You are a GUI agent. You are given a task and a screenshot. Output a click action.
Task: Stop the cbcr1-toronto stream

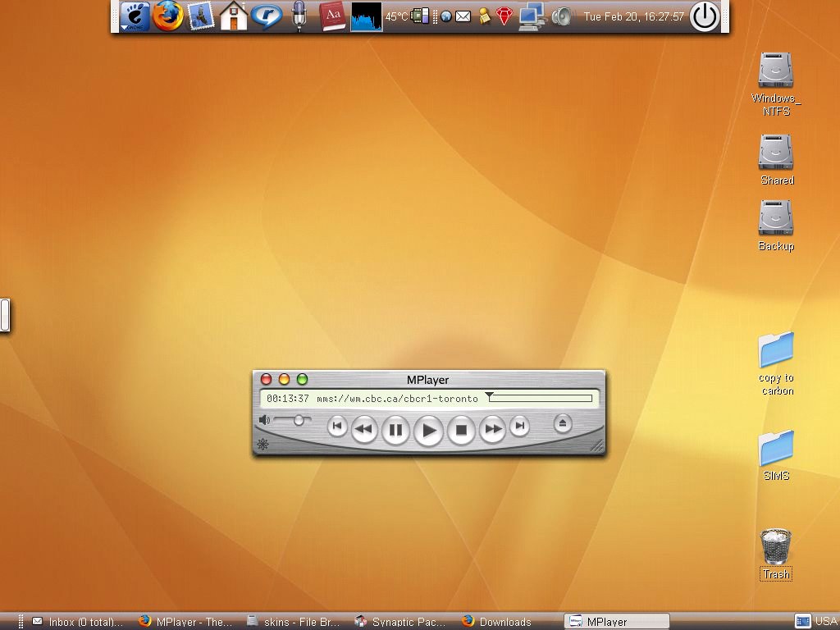point(461,428)
